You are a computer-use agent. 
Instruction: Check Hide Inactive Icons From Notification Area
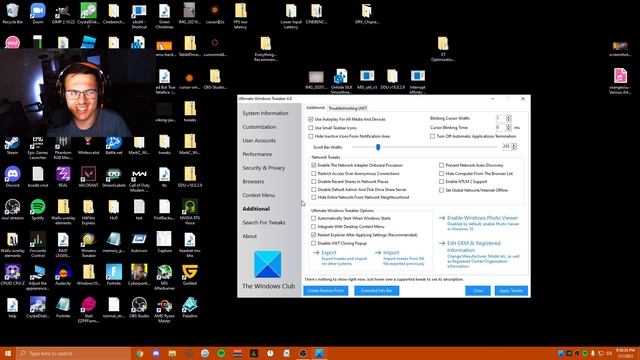[x=311, y=136]
